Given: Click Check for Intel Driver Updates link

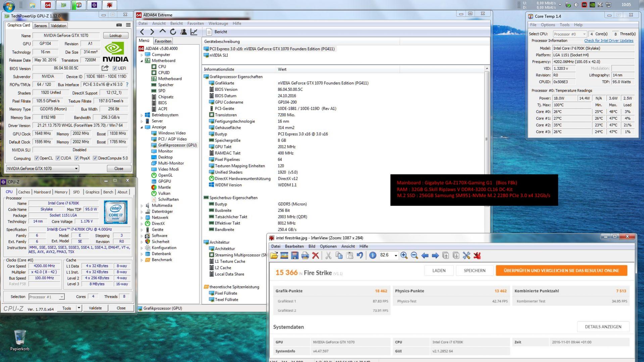Looking at the screenshot, I should point(609,41).
